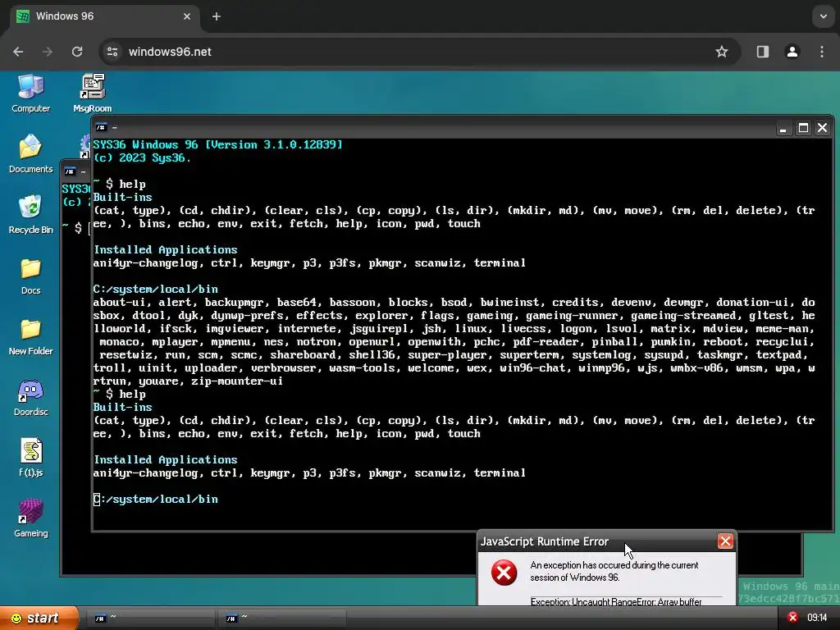This screenshot has height=630, width=840.
Task: Bookmark this page with the star
Action: [722, 52]
